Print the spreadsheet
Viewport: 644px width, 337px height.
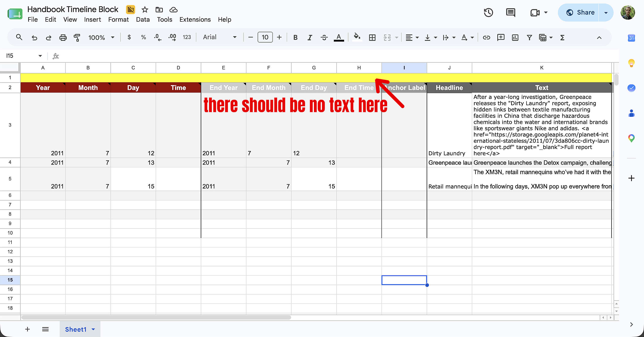coord(63,38)
